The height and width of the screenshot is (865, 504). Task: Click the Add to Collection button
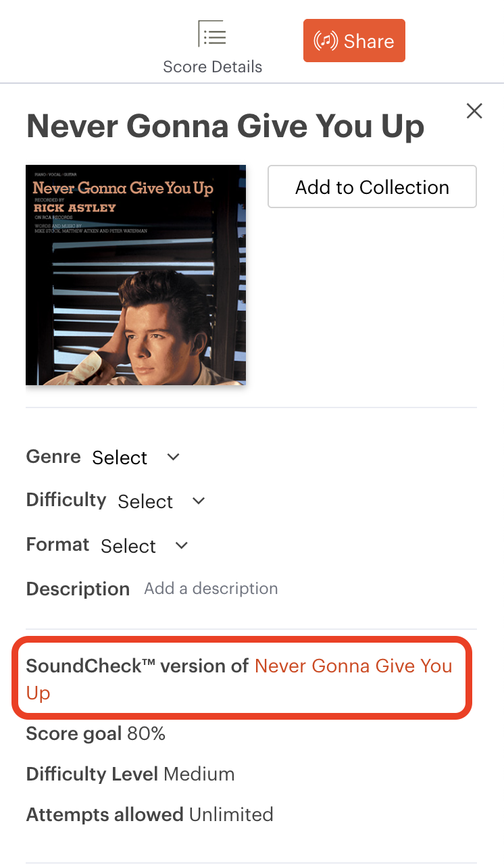point(372,187)
